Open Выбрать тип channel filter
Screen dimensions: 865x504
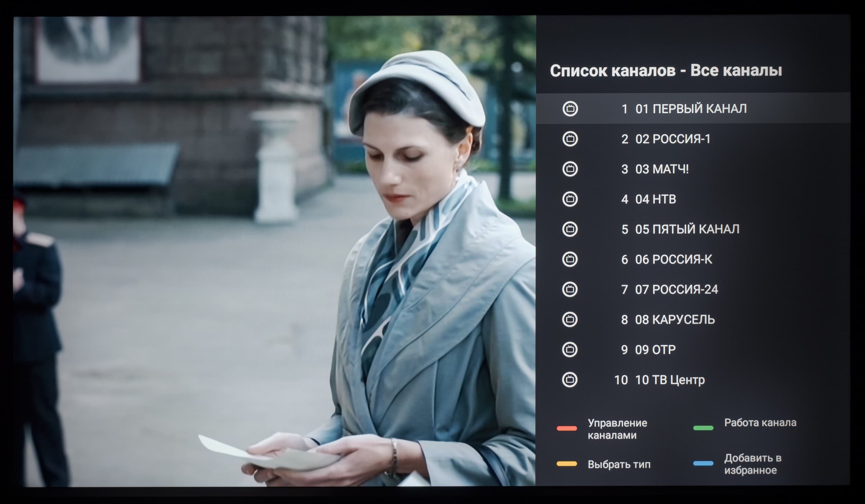pos(619,464)
